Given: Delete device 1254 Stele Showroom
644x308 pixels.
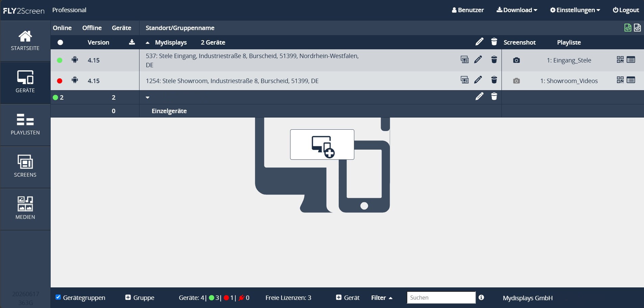Looking at the screenshot, I should click(494, 80).
